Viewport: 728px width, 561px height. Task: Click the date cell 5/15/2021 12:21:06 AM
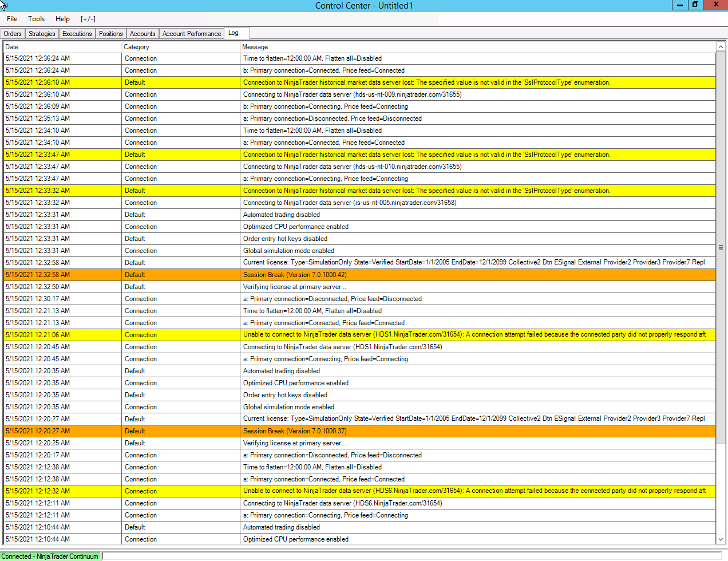62,335
